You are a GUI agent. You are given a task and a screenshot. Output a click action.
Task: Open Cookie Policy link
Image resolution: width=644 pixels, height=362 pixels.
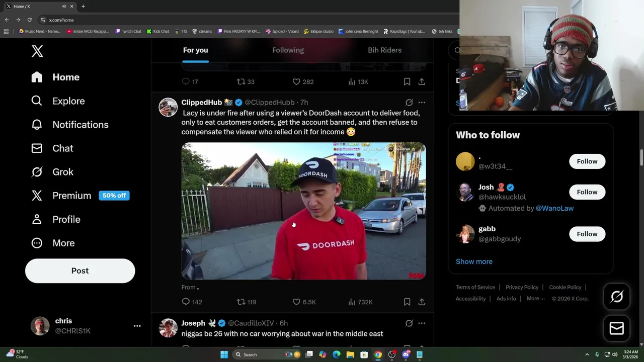click(x=565, y=287)
